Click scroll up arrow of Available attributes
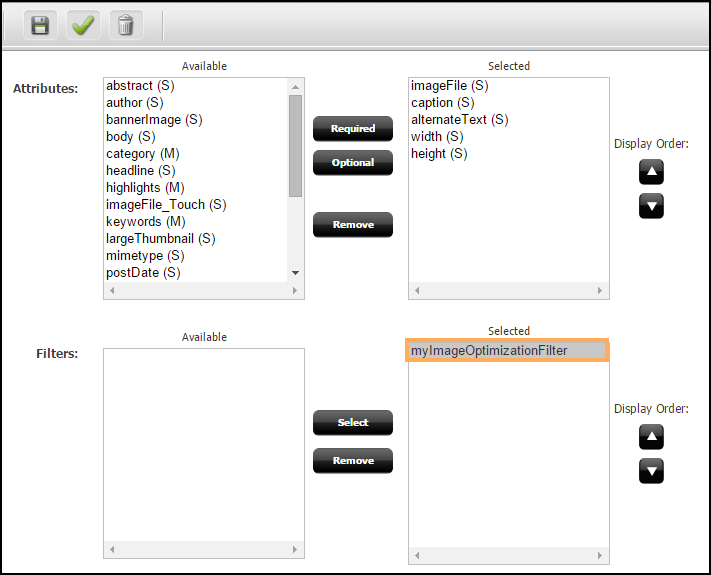The height and width of the screenshot is (575, 711). 296,87
